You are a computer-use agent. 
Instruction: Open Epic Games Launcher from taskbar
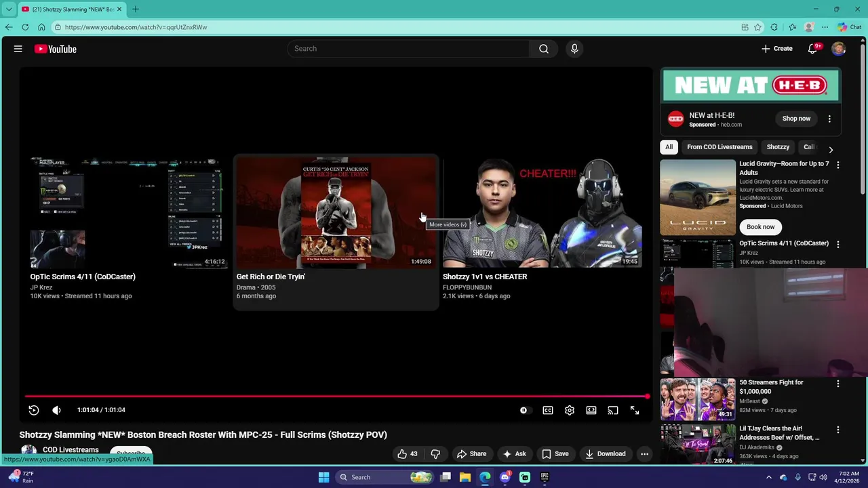[544, 477]
